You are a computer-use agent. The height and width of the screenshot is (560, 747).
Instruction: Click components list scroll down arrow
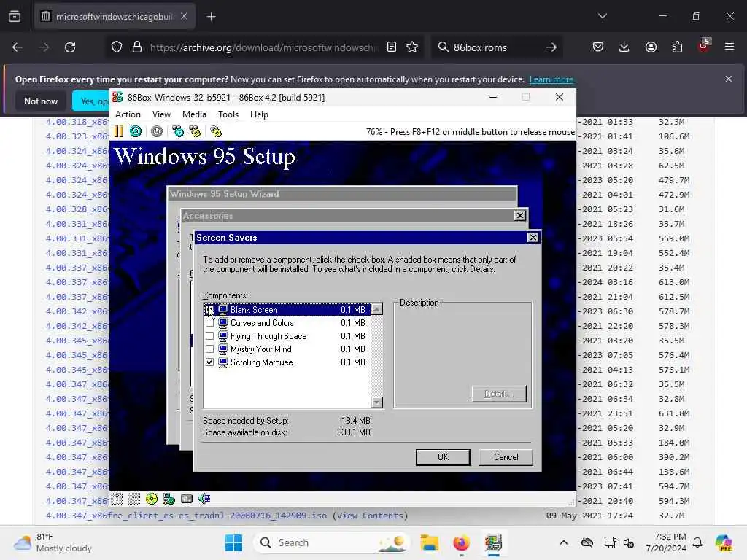click(x=377, y=402)
